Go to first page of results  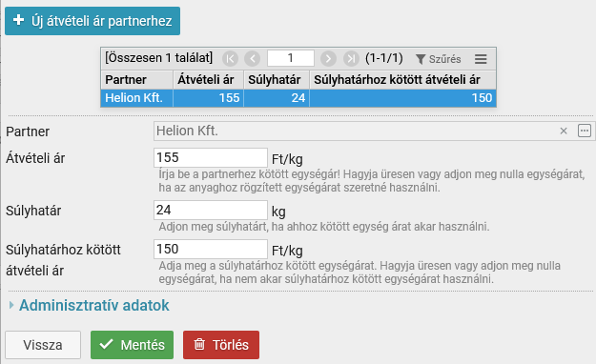point(231,59)
